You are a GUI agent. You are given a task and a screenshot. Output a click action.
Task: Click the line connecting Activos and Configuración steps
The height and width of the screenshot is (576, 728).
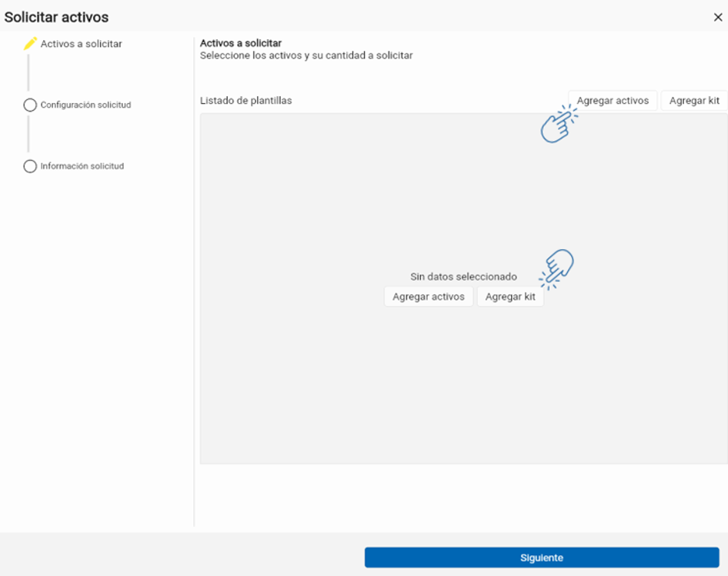point(28,73)
